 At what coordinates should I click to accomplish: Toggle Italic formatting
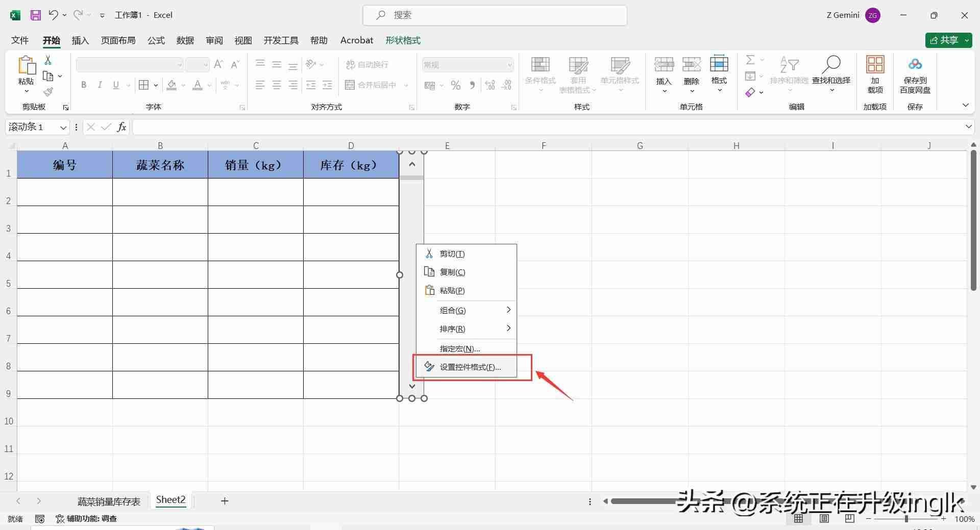pyautogui.click(x=100, y=85)
